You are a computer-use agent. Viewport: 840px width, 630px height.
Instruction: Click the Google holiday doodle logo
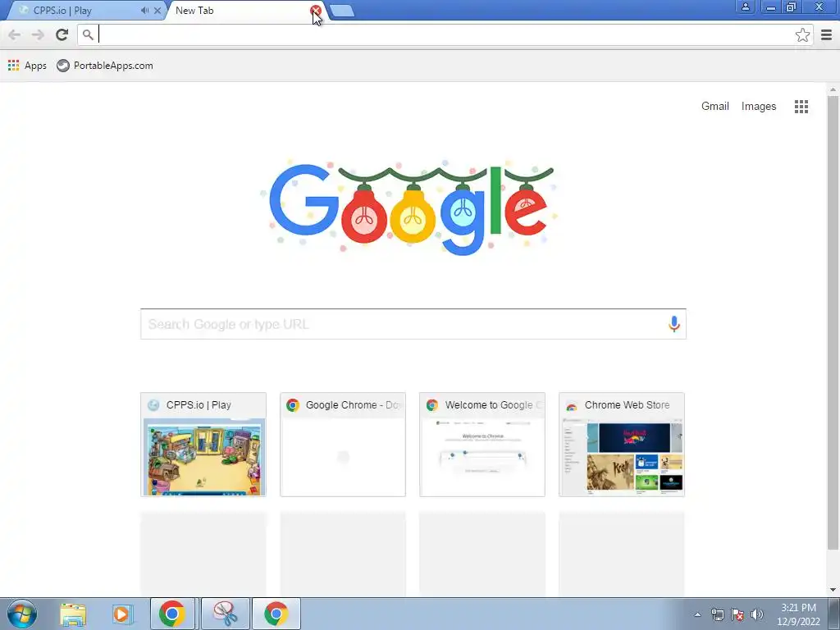[412, 208]
